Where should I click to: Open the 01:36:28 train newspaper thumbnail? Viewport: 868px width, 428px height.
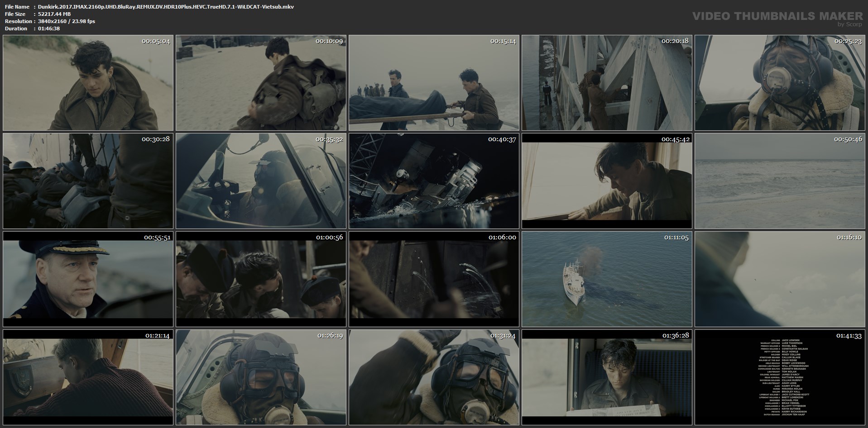[607, 377]
